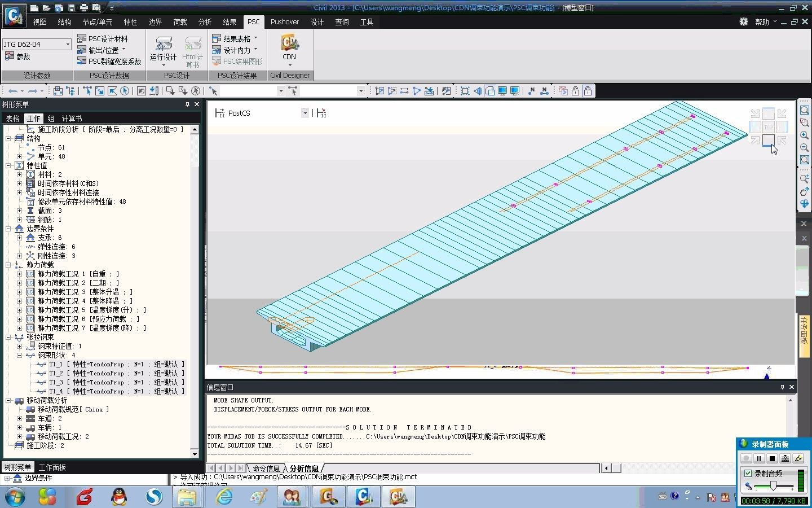
Task: Adjust the recorder audio volume slider
Action: [x=773, y=486]
